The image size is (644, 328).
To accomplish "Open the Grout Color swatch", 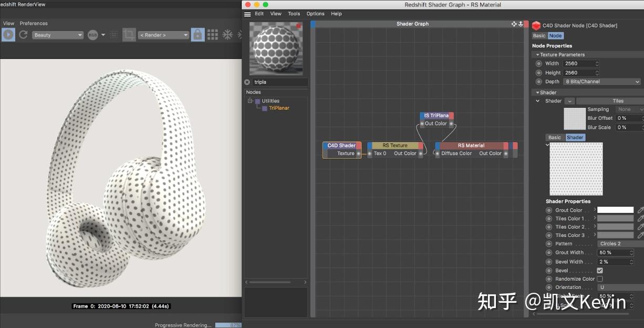I will coord(615,210).
